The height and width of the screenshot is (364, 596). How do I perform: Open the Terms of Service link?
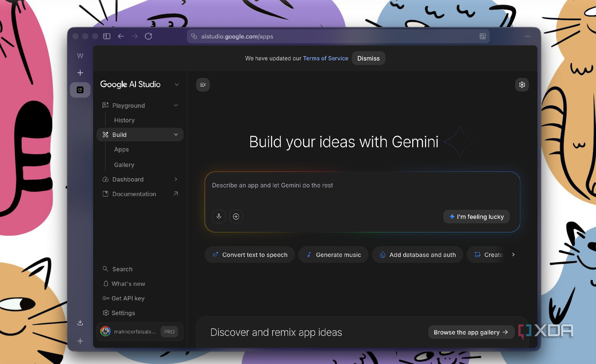325,58
